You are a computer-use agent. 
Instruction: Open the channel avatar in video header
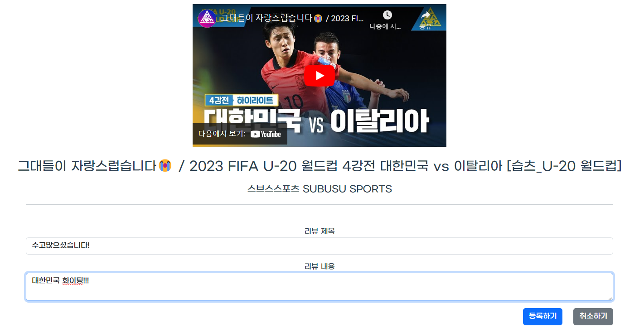click(207, 19)
